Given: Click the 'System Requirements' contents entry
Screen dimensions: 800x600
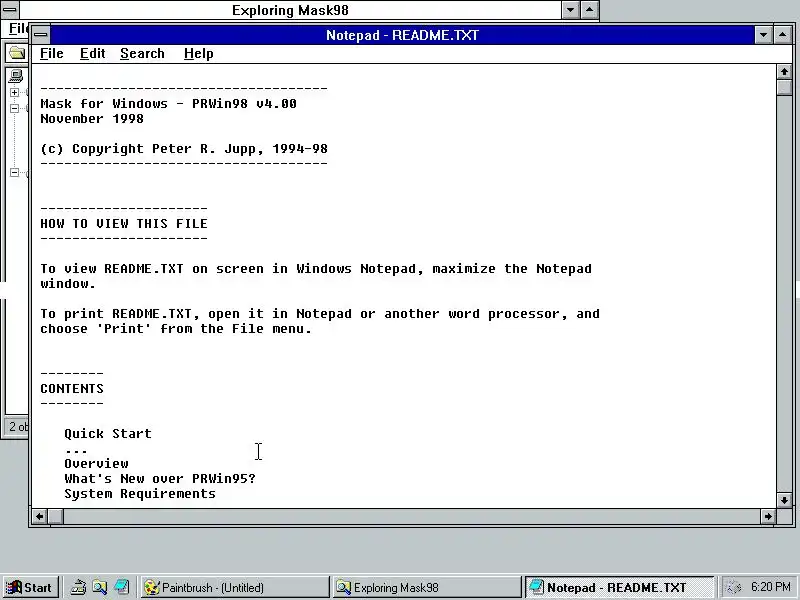Looking at the screenshot, I should point(140,494).
